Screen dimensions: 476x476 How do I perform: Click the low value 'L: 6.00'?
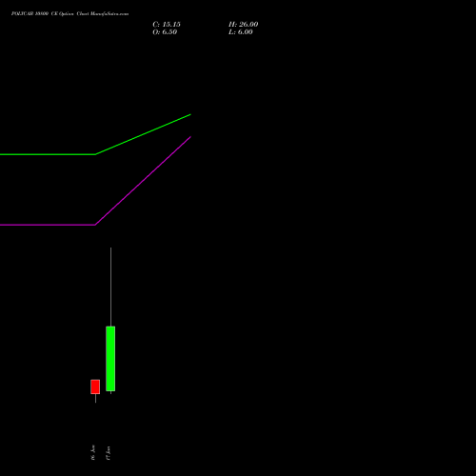tap(241, 32)
